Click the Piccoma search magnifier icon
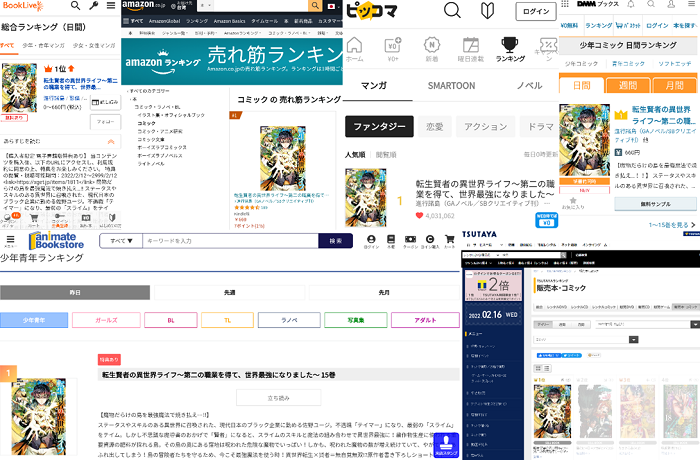Image resolution: width=700 pixels, height=460 pixels. click(x=452, y=9)
